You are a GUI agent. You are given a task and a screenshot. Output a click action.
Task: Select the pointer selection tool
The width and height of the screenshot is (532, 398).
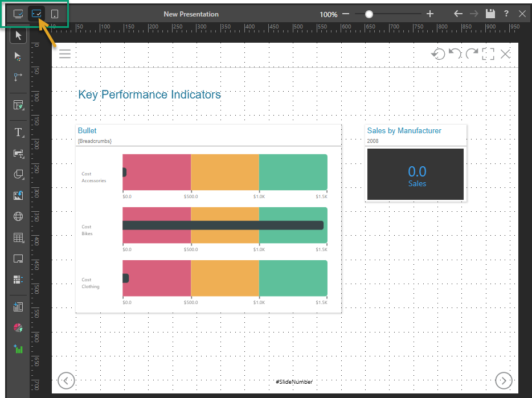[x=18, y=36]
